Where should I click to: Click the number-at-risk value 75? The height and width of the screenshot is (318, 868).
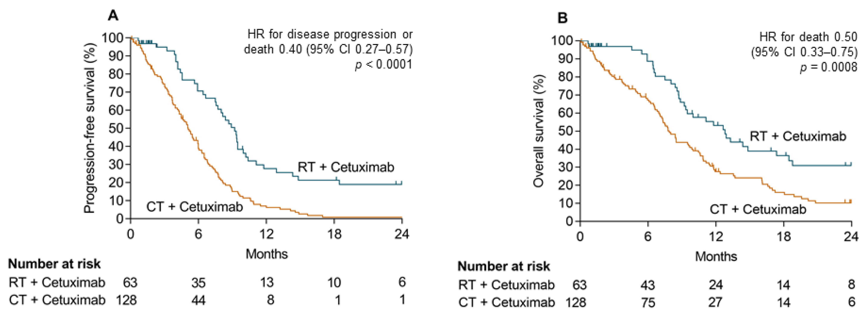click(x=648, y=302)
